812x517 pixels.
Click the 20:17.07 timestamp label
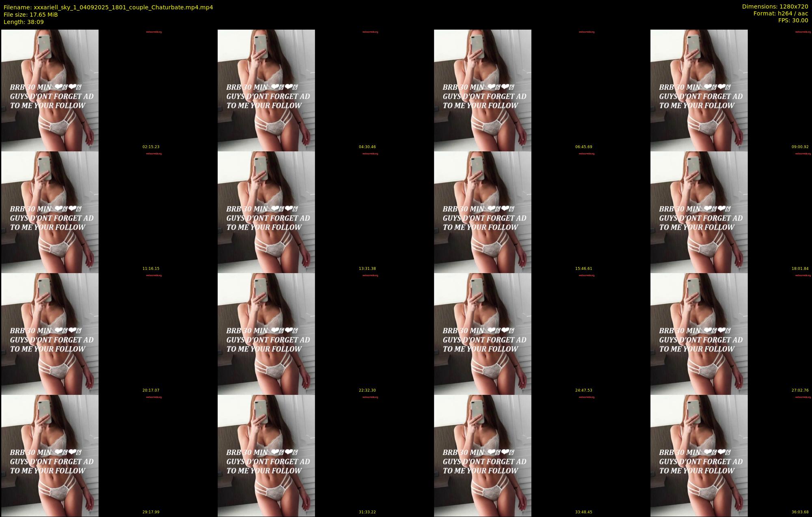[151, 390]
